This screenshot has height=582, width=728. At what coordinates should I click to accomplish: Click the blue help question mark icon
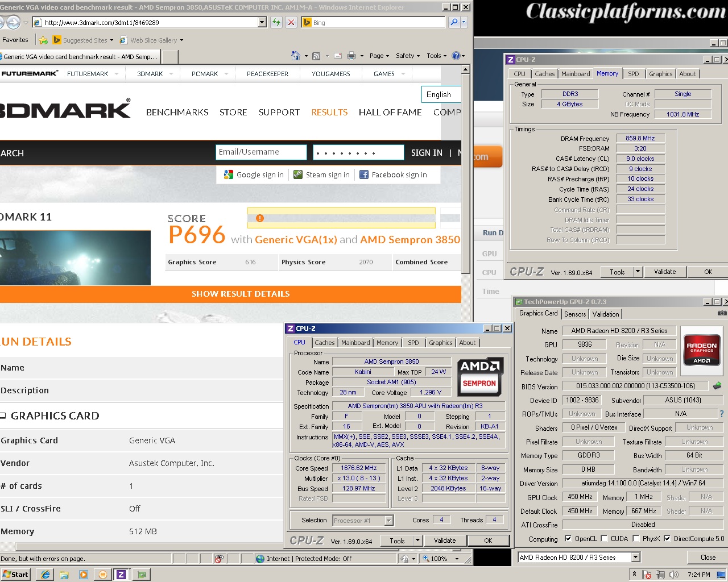point(456,56)
